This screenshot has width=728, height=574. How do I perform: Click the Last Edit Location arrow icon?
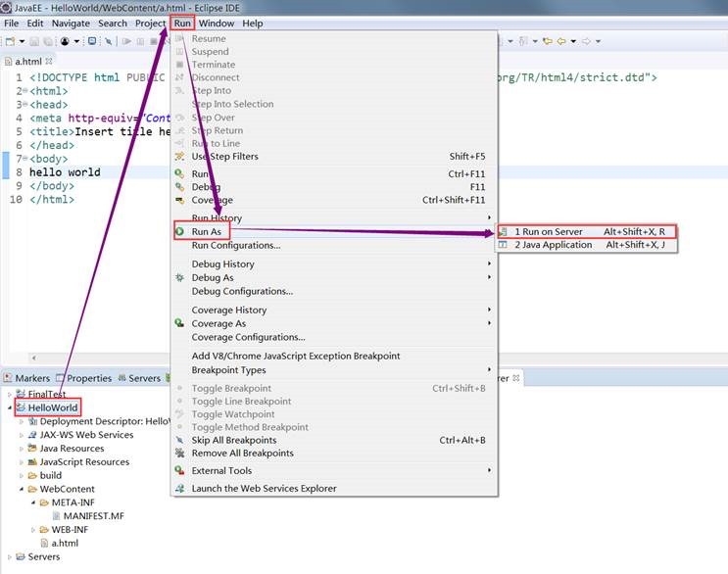548,41
